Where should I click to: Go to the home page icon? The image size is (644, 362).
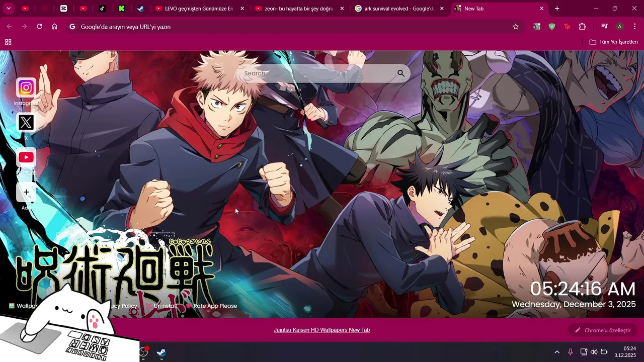point(54,27)
